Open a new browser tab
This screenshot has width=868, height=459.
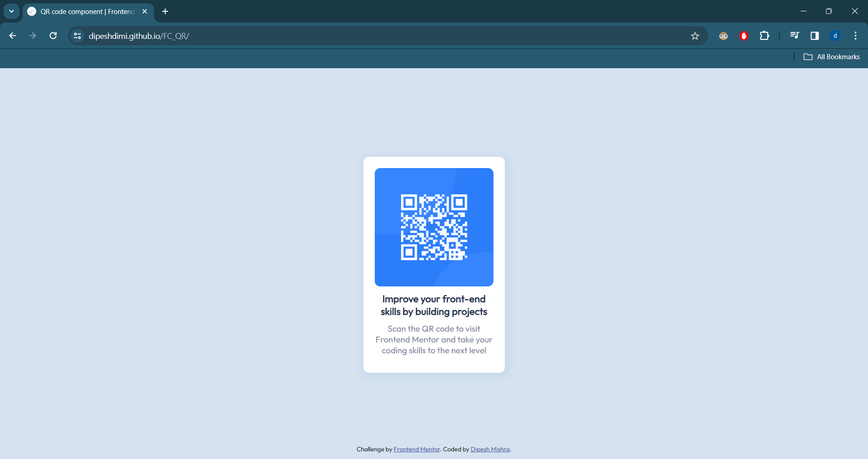[x=165, y=11]
